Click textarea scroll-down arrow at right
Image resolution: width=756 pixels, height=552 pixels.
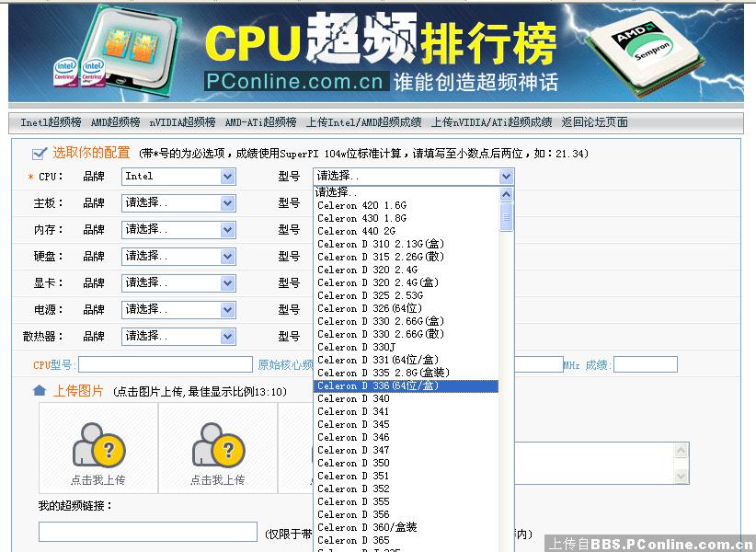[x=682, y=477]
